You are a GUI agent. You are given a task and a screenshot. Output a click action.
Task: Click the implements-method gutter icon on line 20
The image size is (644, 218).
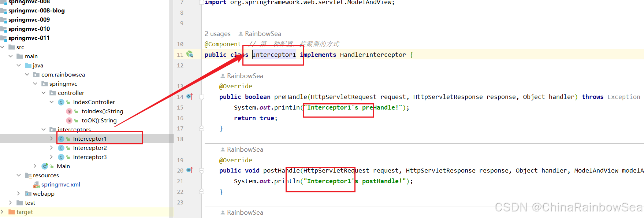coord(189,170)
